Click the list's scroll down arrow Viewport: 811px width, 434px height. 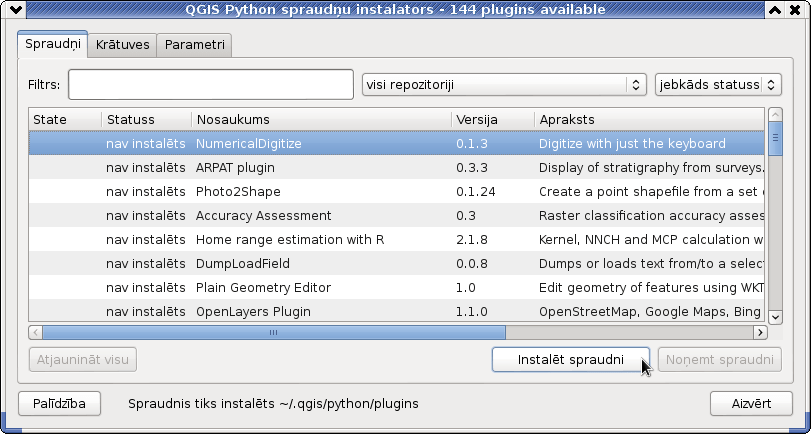pos(775,317)
